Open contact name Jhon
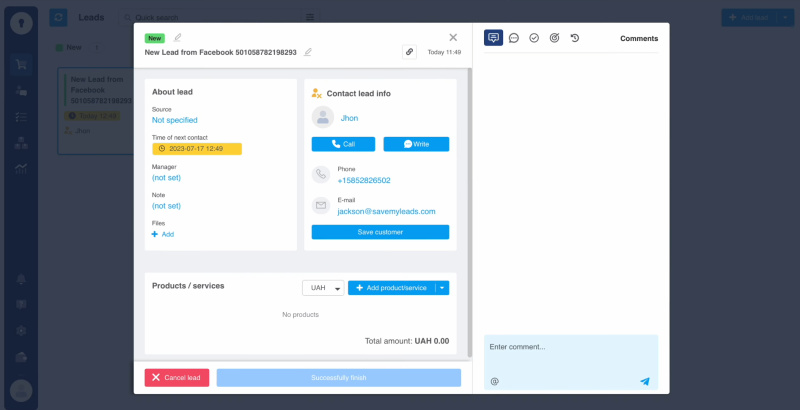The image size is (800, 410). point(349,118)
